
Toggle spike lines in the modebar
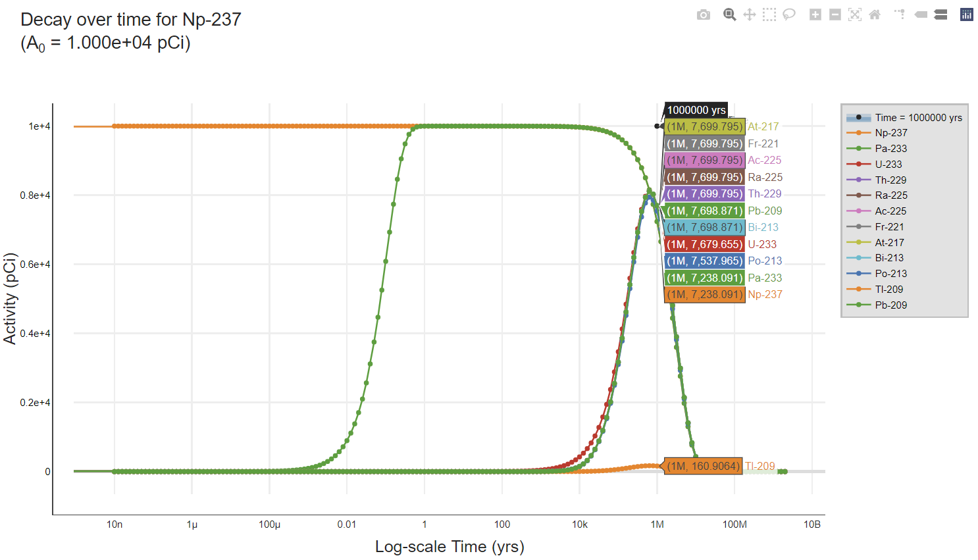point(900,14)
